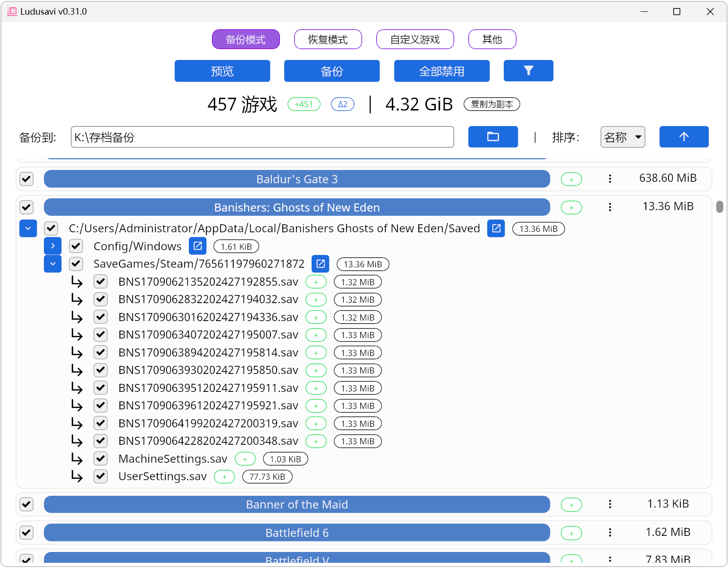Collapse the Banishers: Ghosts of New Eden title bar
Viewport: 728px width, 568px height.
[x=297, y=207]
